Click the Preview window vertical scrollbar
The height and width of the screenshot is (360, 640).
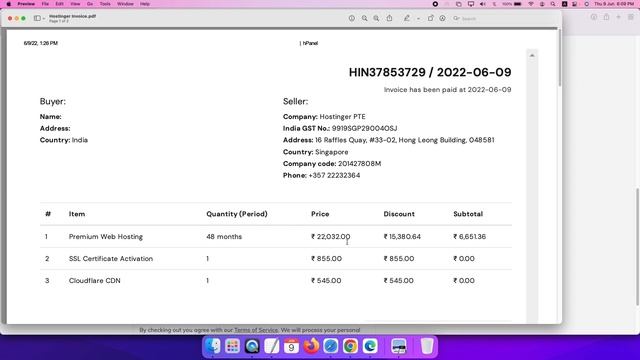tap(560, 57)
